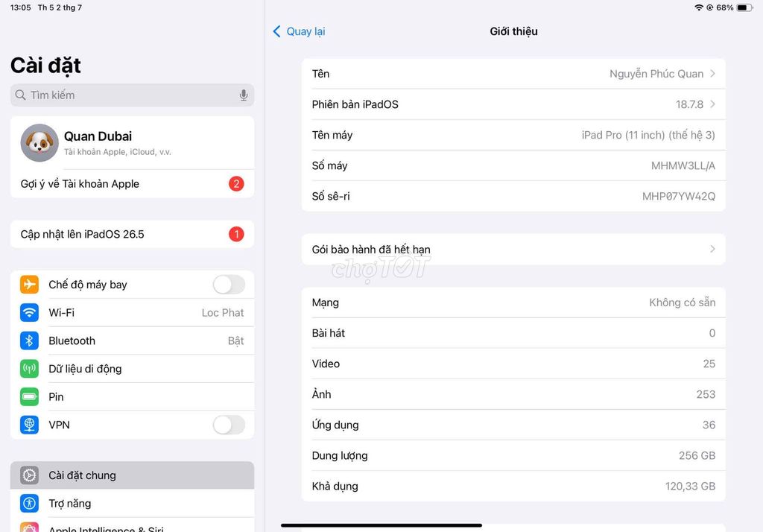Toggle Chế độ máy bay switch
The width and height of the screenshot is (763, 532).
229,284
